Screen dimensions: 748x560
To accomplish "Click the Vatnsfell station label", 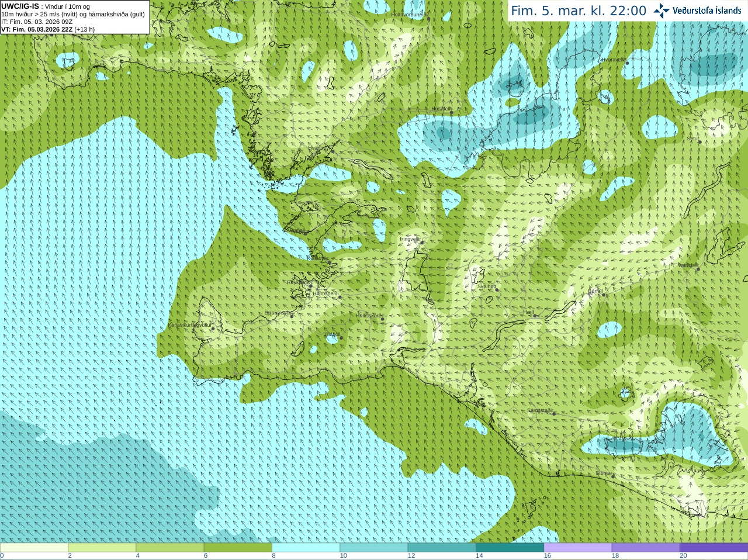I will [x=688, y=265].
